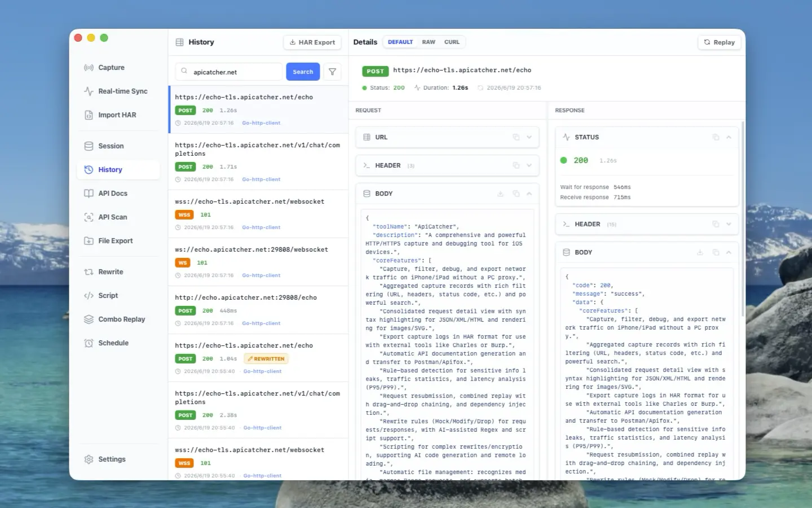The image size is (812, 508).
Task: Copy the response BODY content
Action: (716, 252)
